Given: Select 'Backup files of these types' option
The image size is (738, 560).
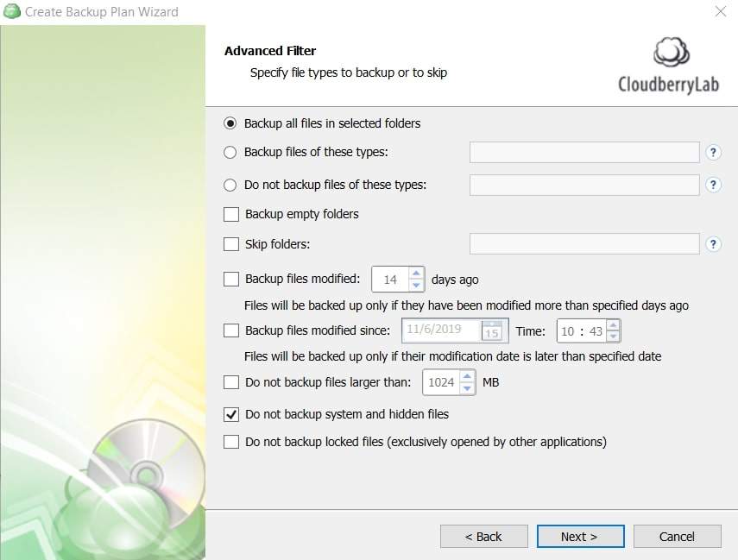Looking at the screenshot, I should coord(230,153).
